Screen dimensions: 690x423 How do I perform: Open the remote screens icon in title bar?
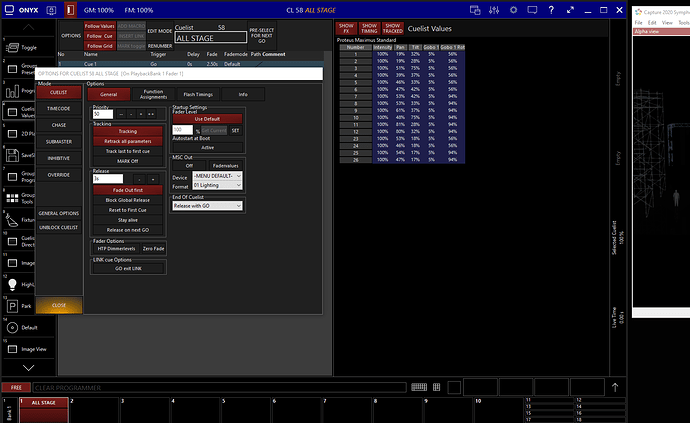tap(475, 10)
